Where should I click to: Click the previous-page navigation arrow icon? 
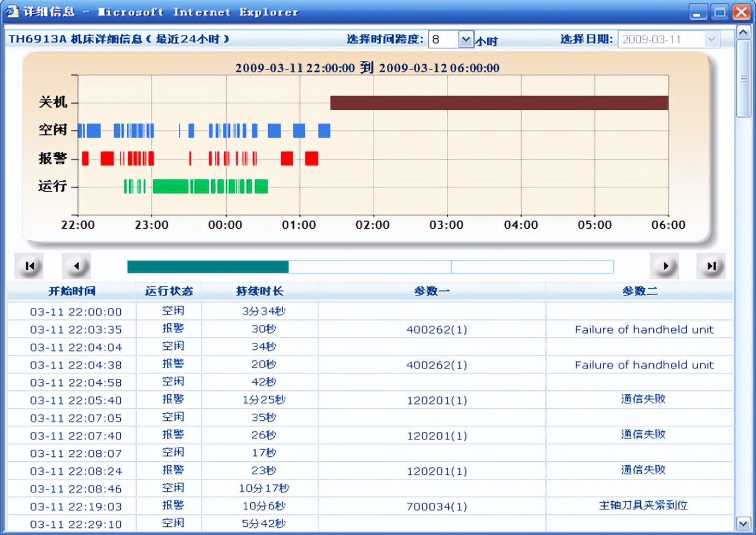point(77,266)
